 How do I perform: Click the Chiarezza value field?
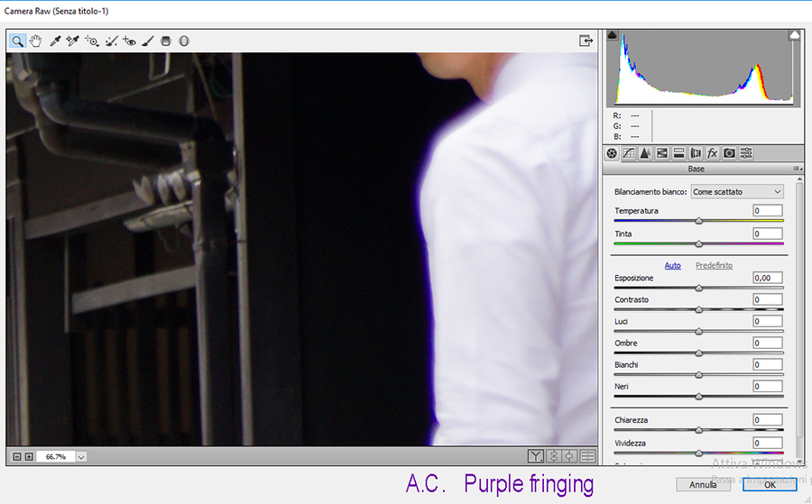pyautogui.click(x=768, y=419)
